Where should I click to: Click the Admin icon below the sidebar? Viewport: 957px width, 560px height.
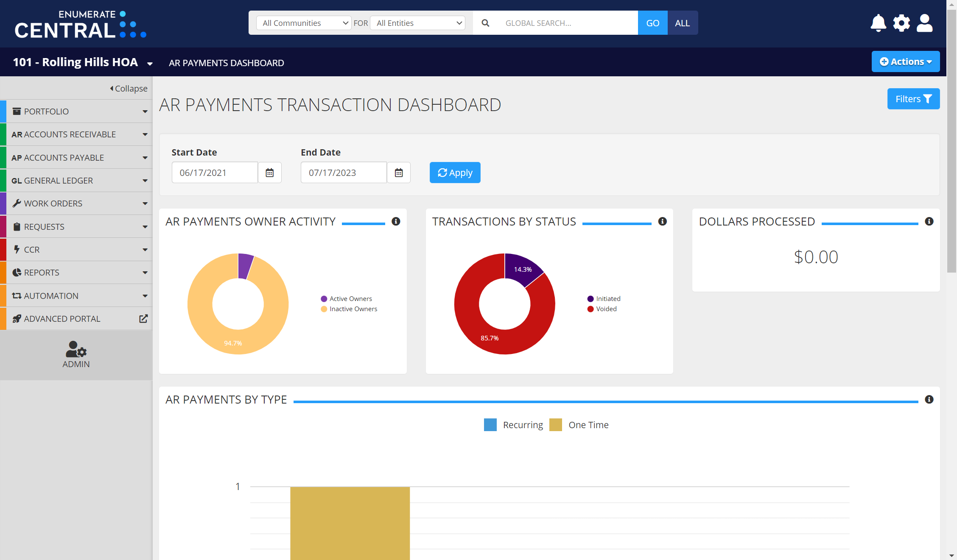pyautogui.click(x=76, y=351)
